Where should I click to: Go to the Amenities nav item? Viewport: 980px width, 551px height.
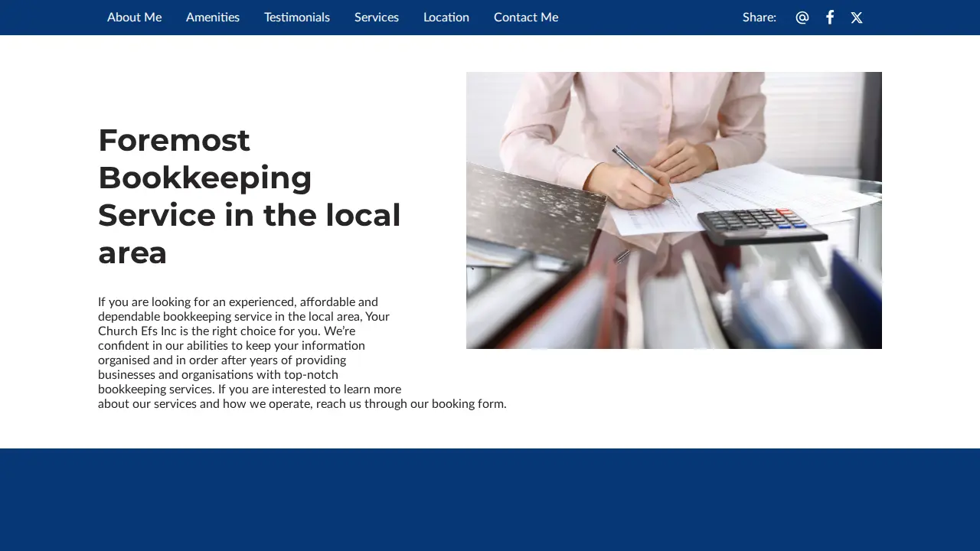[213, 17]
